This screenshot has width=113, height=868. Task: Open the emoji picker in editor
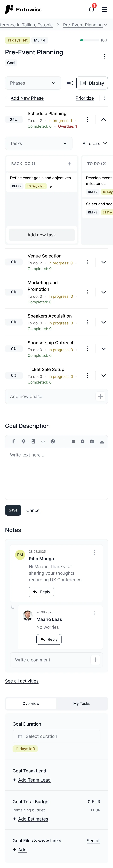pyautogui.click(x=53, y=441)
